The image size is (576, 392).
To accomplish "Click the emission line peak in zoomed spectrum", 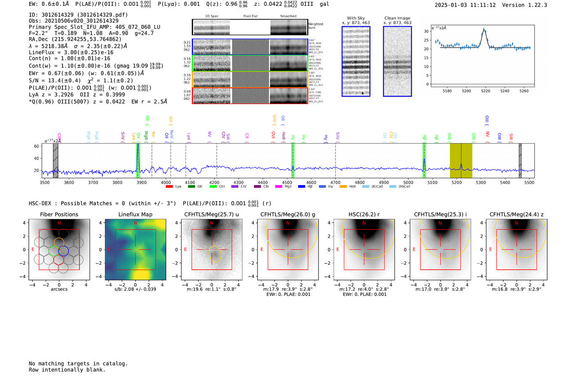I will pyautogui.click(x=484, y=30).
